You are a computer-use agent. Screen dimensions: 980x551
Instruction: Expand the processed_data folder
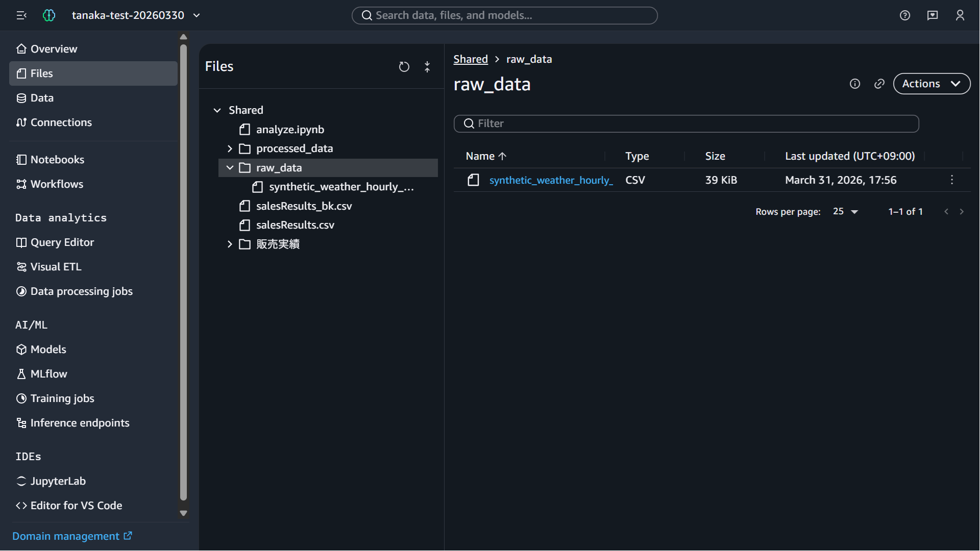pos(230,148)
